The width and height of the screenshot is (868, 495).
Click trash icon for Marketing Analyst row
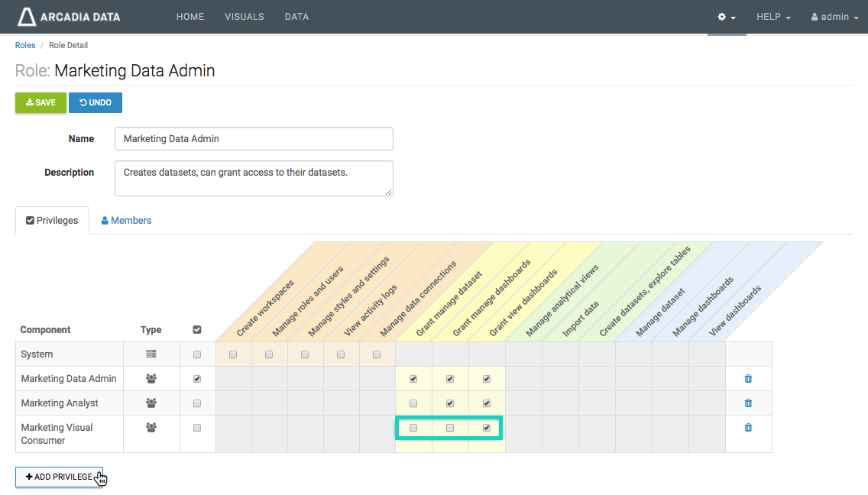pos(748,403)
